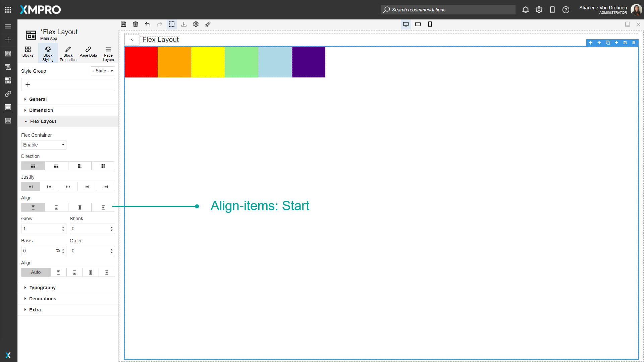Open the Flex Container Enable dropdown
644x362 pixels.
(43, 145)
